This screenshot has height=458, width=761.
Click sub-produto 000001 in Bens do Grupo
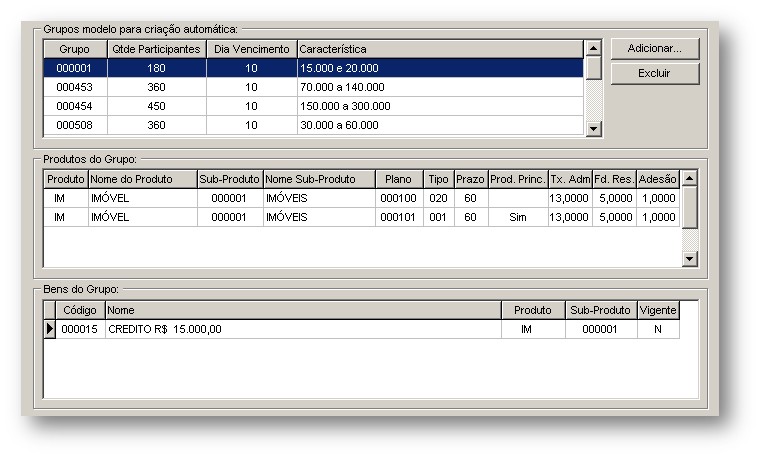click(601, 329)
